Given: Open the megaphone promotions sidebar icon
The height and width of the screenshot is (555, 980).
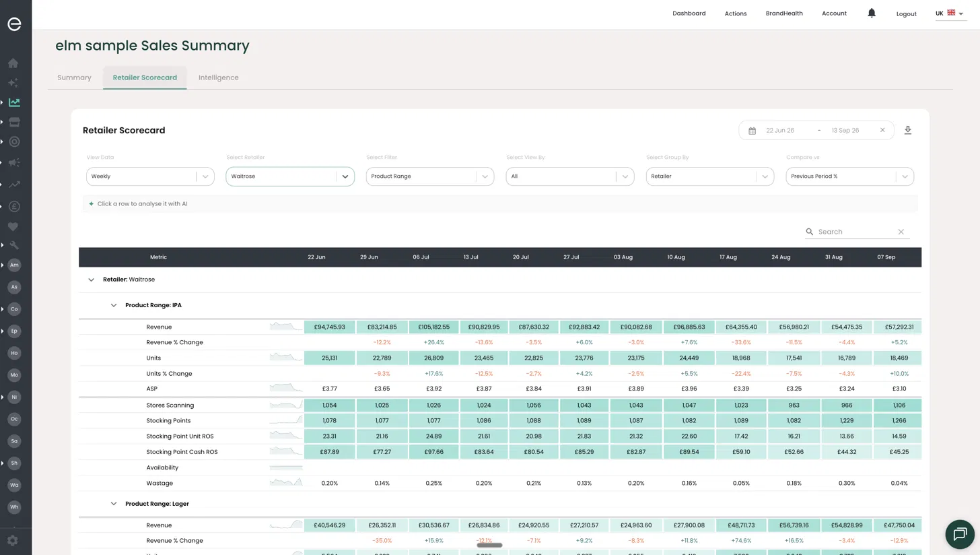Looking at the screenshot, I should click(x=14, y=162).
